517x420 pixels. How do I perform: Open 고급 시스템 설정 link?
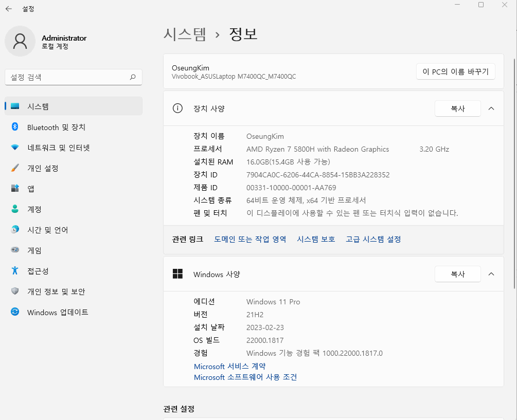[x=373, y=239]
